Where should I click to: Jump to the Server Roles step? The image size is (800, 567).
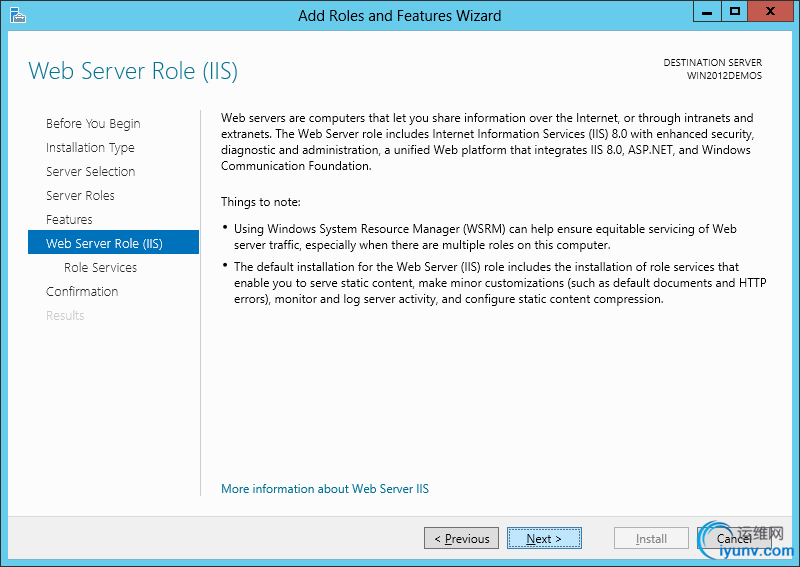[x=80, y=195]
